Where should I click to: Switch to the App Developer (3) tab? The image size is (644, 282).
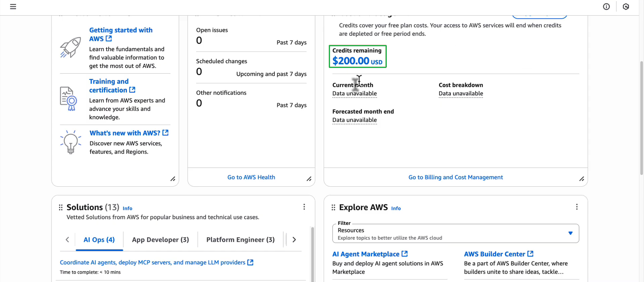[x=160, y=240]
